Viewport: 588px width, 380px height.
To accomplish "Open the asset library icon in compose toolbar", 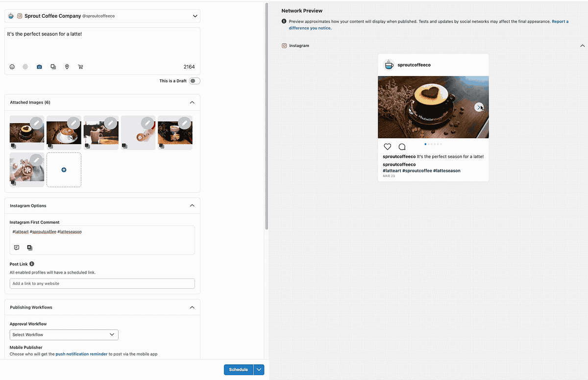I will pyautogui.click(x=53, y=67).
